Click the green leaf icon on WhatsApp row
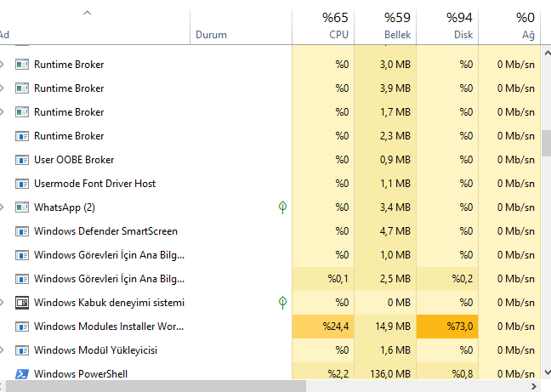This screenshot has width=551, height=392. pos(282,207)
